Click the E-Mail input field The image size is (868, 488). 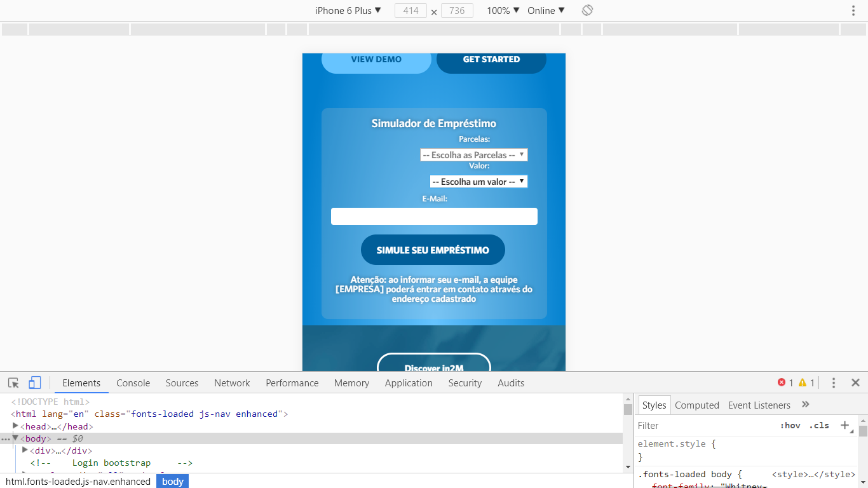pos(434,216)
